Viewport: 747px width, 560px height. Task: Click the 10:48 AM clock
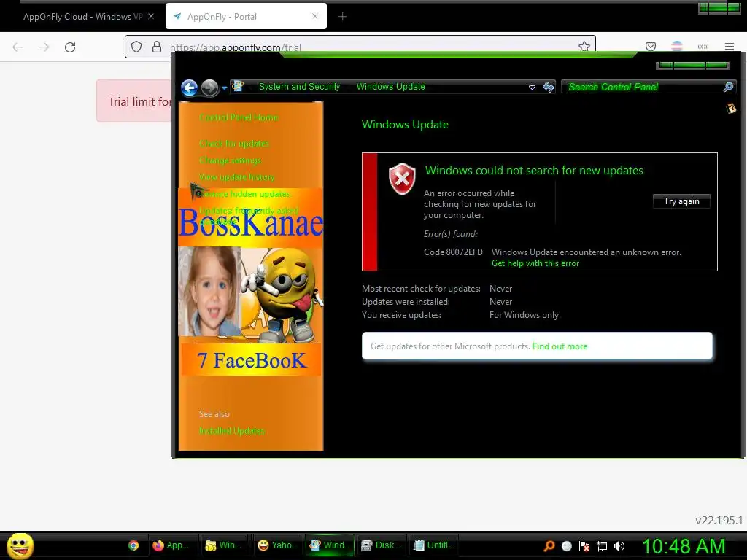[x=684, y=546]
